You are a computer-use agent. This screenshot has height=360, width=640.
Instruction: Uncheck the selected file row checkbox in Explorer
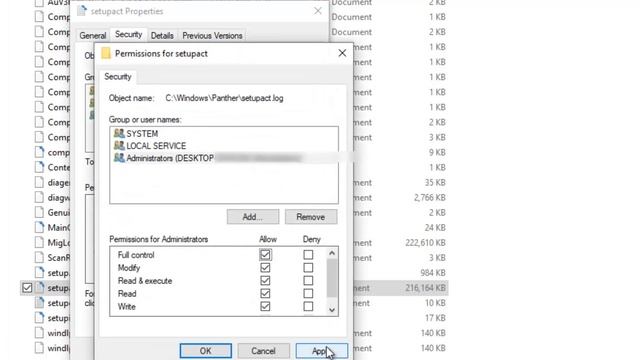[27, 288]
